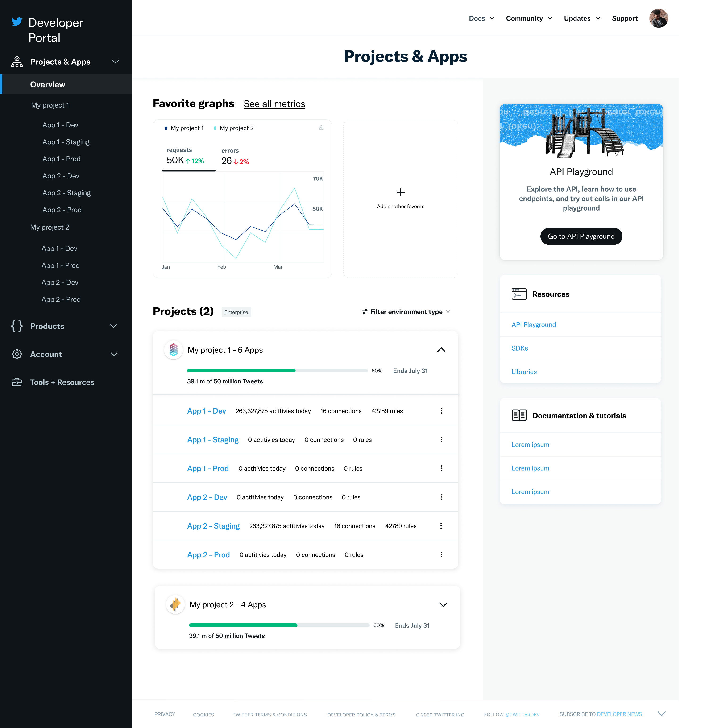
Task: Open the Community dropdown menu
Action: pyautogui.click(x=529, y=18)
